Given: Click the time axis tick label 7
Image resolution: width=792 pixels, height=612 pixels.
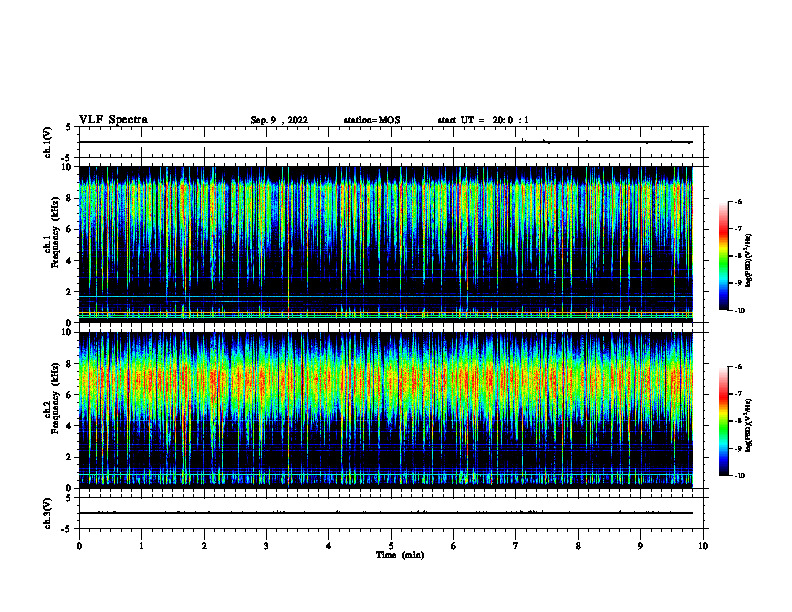Looking at the screenshot, I should click(516, 546).
